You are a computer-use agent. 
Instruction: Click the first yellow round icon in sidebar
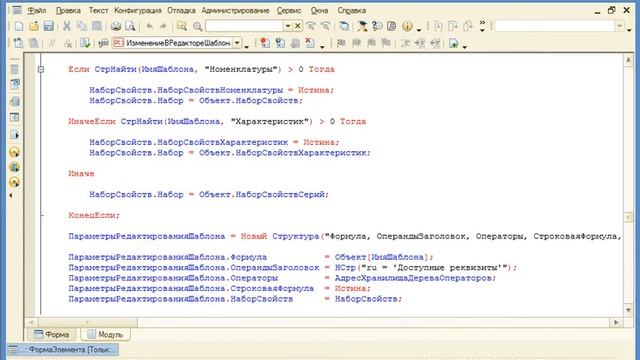tap(14, 152)
